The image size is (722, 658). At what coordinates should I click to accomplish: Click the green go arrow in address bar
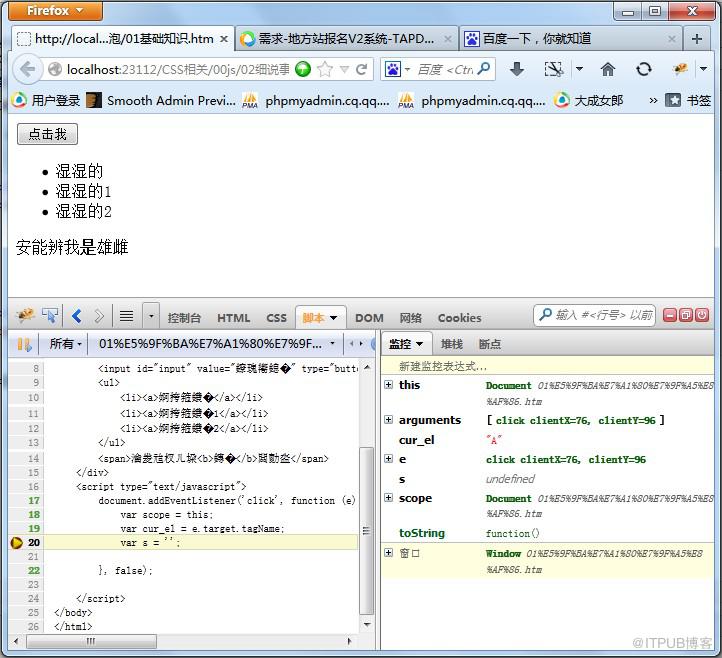[x=303, y=70]
